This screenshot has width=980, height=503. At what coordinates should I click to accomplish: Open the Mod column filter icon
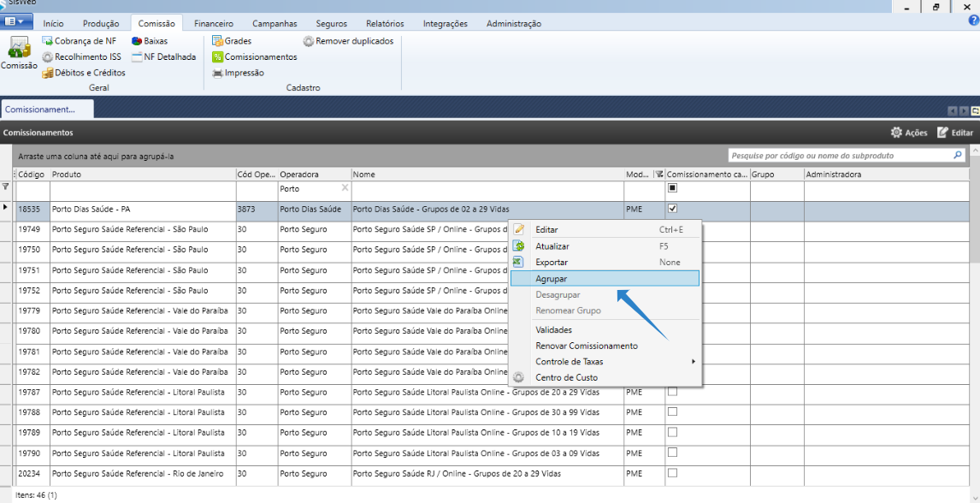click(x=658, y=175)
